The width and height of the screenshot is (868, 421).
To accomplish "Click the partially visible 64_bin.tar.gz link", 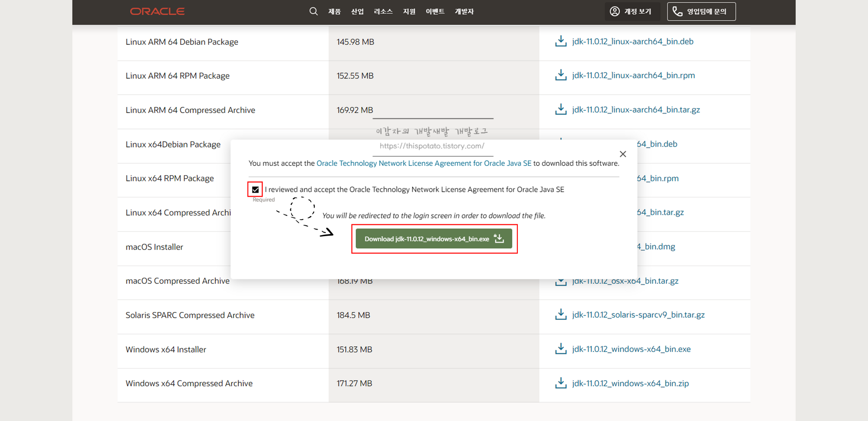I will point(661,212).
